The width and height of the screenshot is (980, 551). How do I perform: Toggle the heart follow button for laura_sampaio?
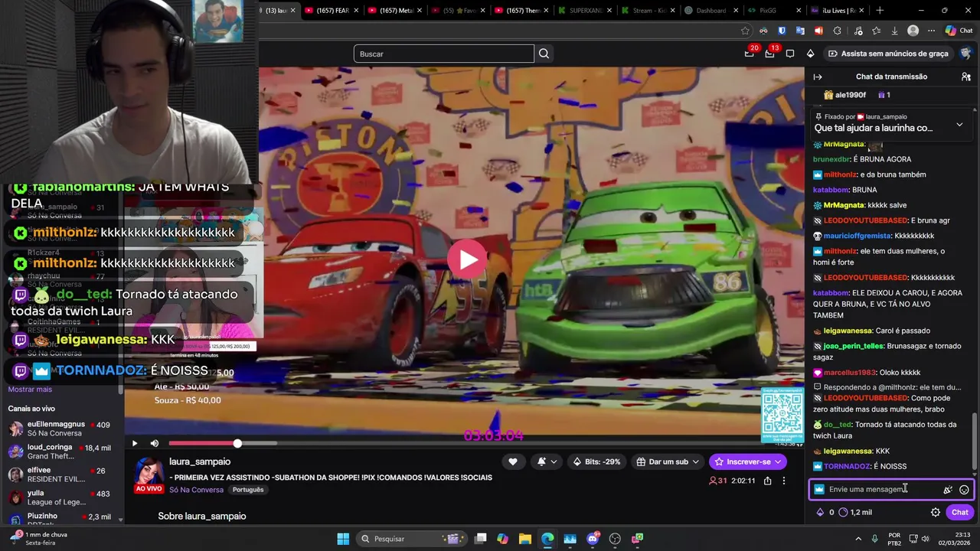512,461
